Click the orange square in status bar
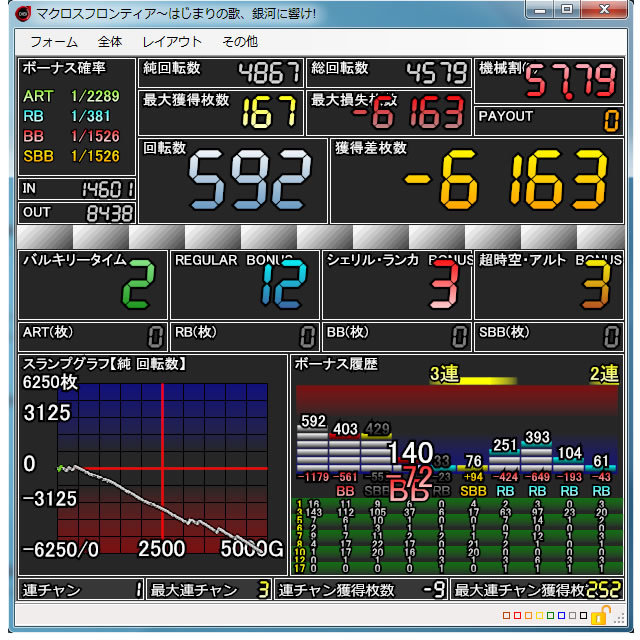 (x=528, y=616)
